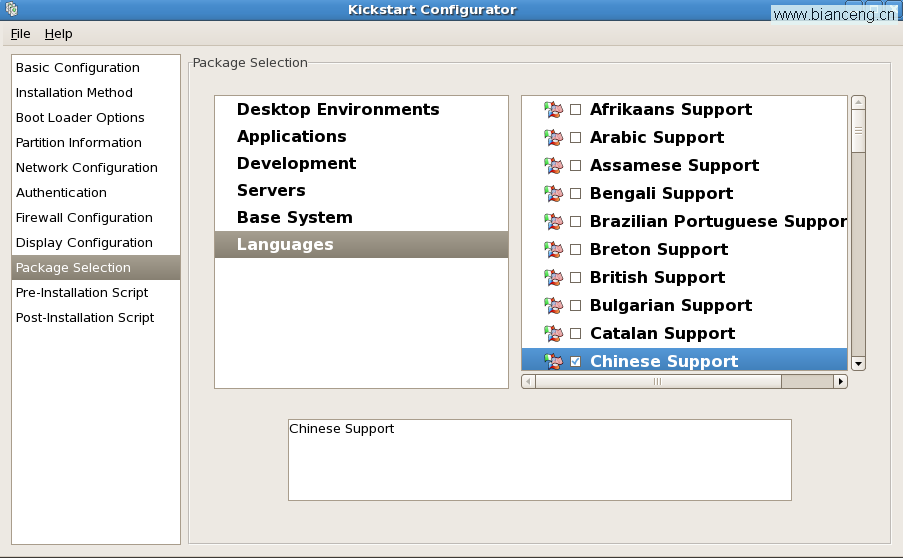903x558 pixels.
Task: Click the Bengali Support package icon
Action: (x=553, y=194)
